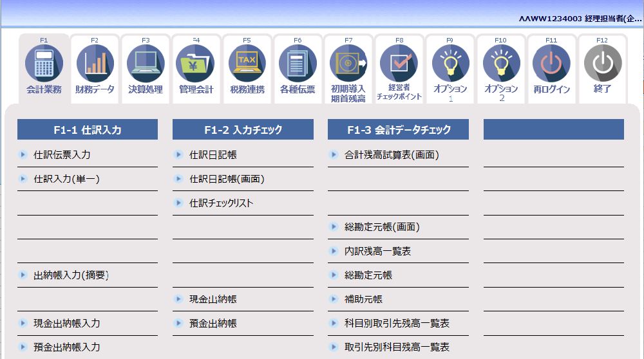Click the arrow bullet beside 総勘定元帳
644x359 pixels.
click(x=334, y=275)
